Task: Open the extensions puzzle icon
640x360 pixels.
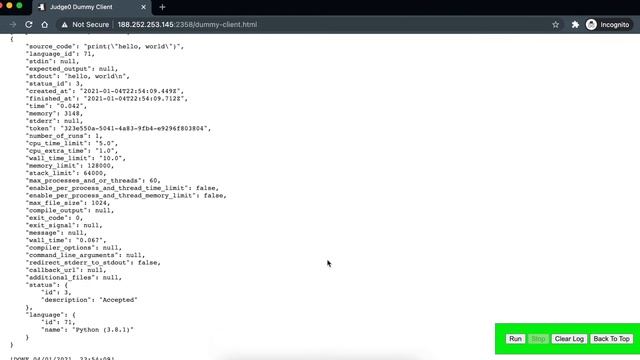Action: point(575,24)
